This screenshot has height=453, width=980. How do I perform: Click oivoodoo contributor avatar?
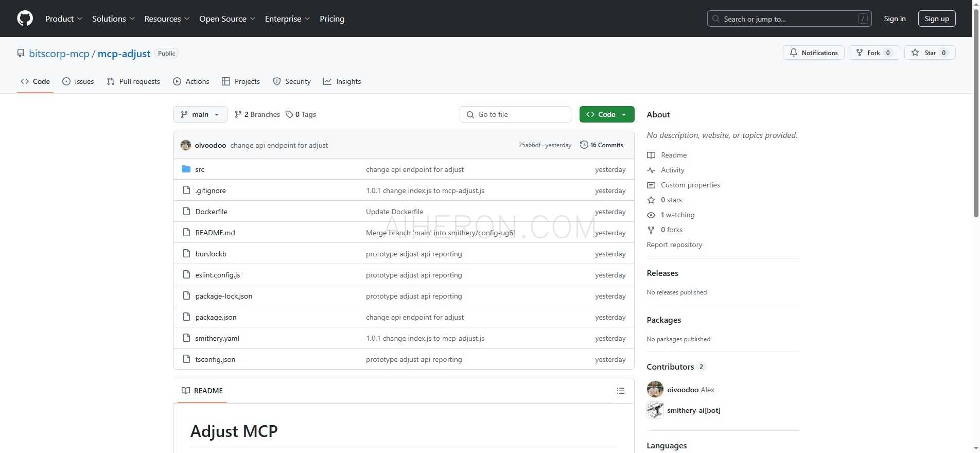coord(655,389)
